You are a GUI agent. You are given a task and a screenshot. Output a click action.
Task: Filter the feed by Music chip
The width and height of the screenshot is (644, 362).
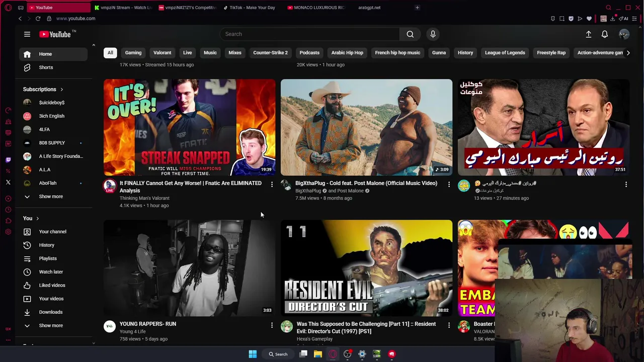point(210,53)
